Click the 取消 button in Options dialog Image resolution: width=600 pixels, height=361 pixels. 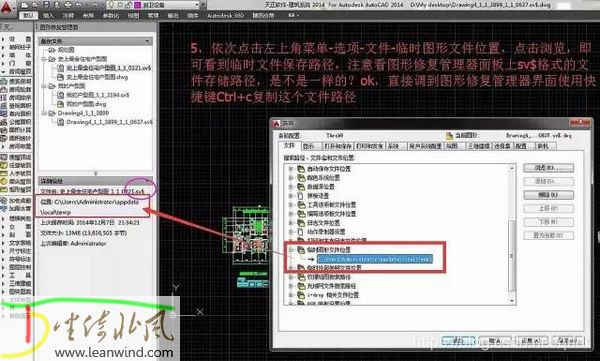click(x=494, y=340)
